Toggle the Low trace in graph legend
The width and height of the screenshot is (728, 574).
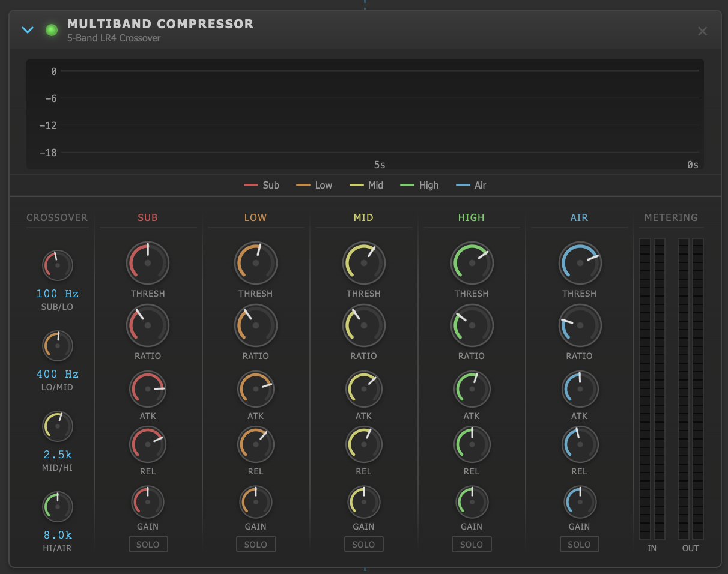(x=315, y=185)
